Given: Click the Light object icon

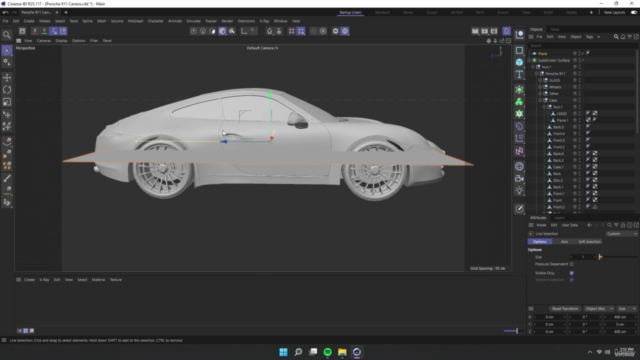Looking at the screenshot, I should [x=519, y=191].
